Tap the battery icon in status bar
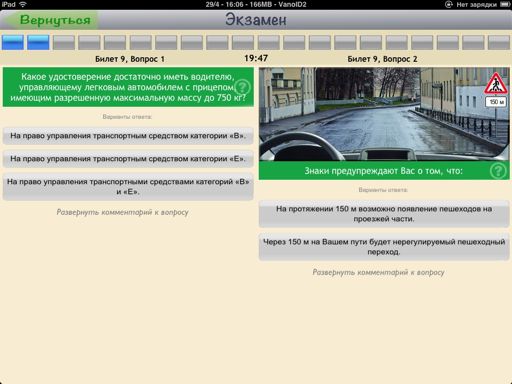The height and width of the screenshot is (384, 512). [505, 4]
